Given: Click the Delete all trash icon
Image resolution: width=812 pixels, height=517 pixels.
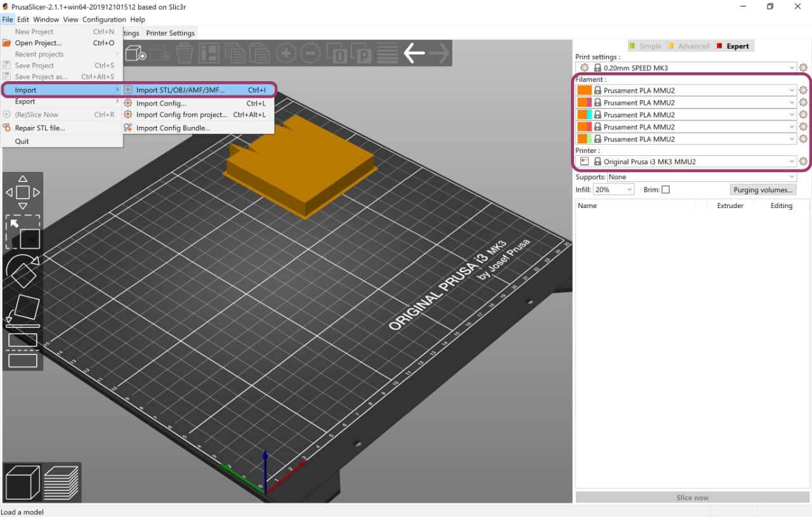Looking at the screenshot, I should (185, 54).
